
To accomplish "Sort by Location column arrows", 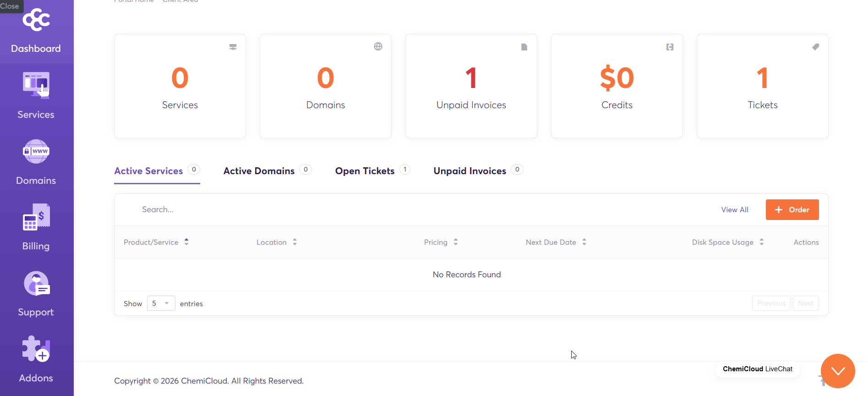I will [x=295, y=242].
